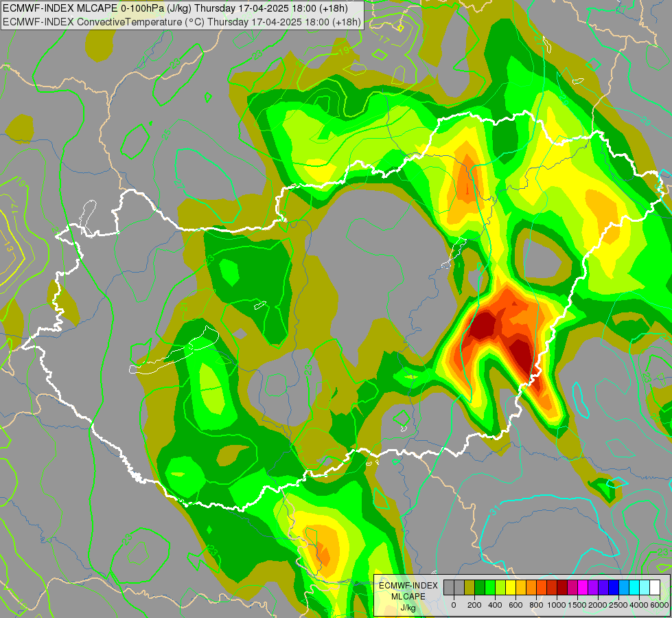Click the white swatch at the legend's end
The image size is (672, 618).
(656, 587)
